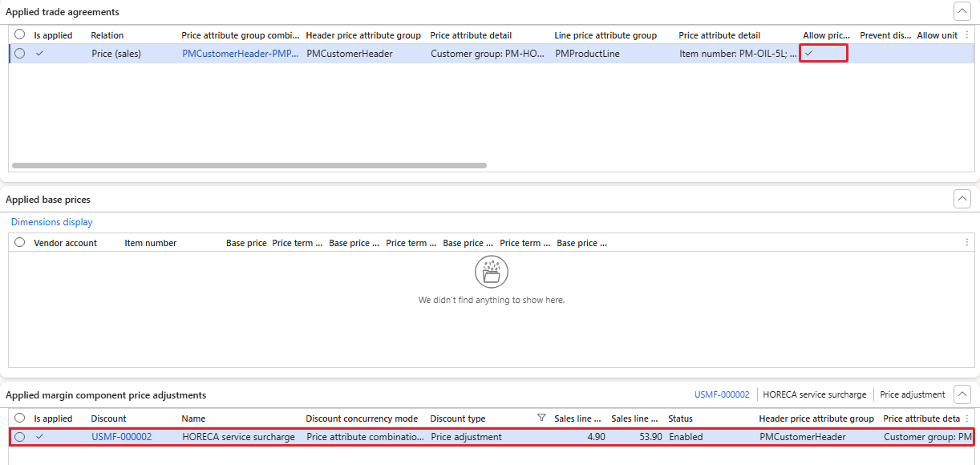Click Allow pric... column header

[x=826, y=35]
